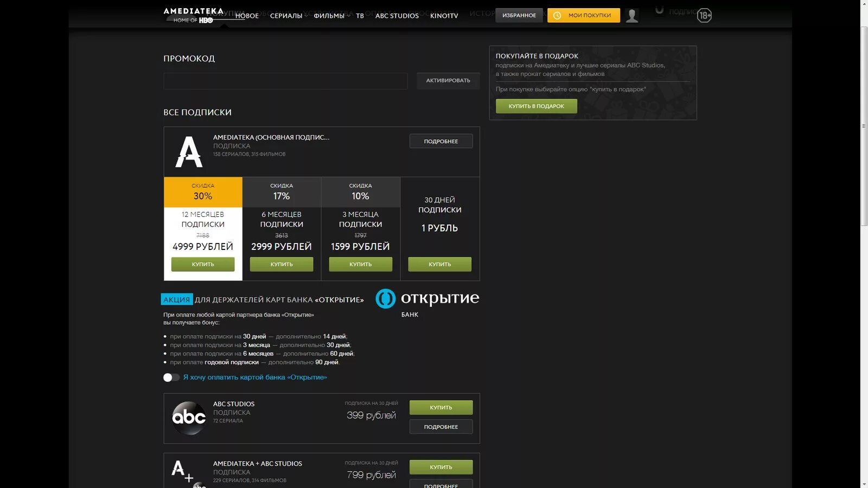
Task: Open the Amediateka Home of HBO logo
Action: [x=193, y=15]
